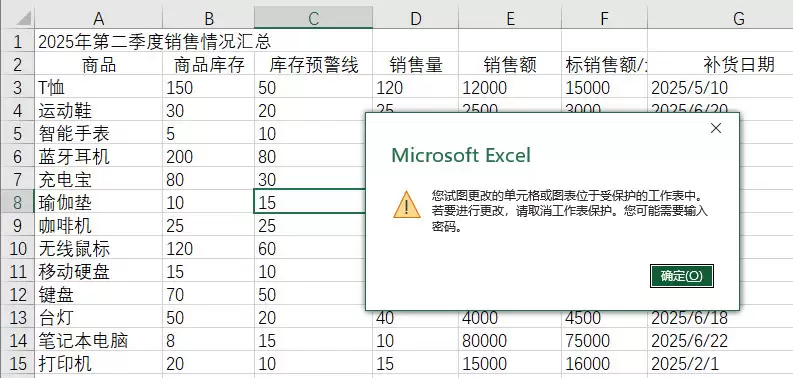The image size is (793, 378).
Task: Click T恤 stock value 150
Action: tap(208, 88)
